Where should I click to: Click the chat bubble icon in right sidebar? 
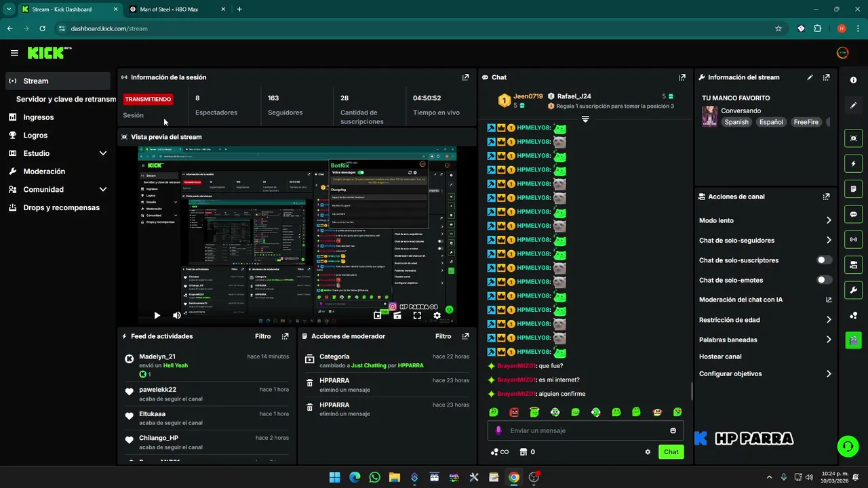[853, 214]
